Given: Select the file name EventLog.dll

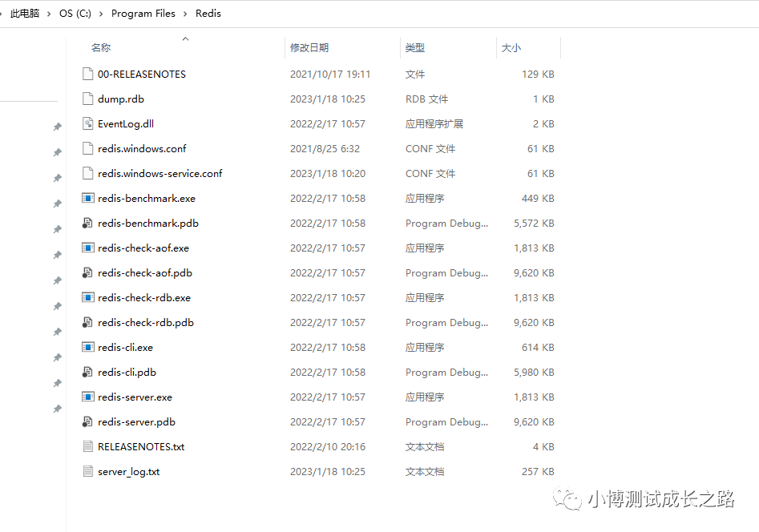Looking at the screenshot, I should tap(126, 123).
